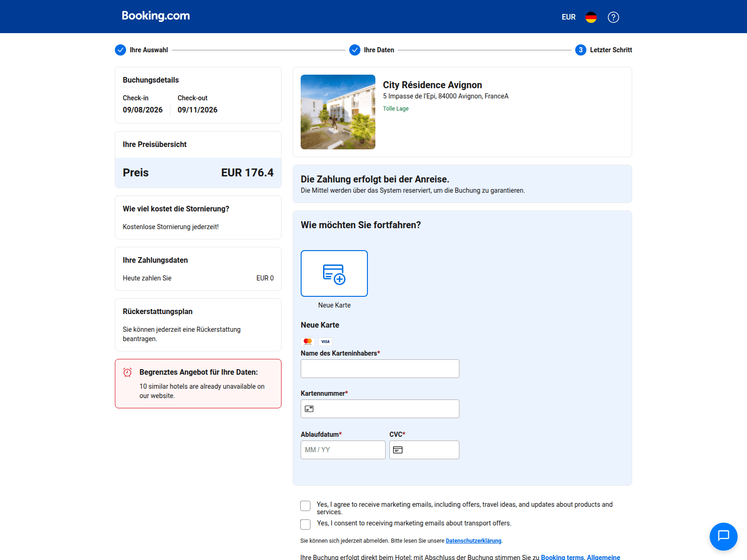Open the live chat bubble button
Viewport: 747px width, 560px height.
pos(724,537)
